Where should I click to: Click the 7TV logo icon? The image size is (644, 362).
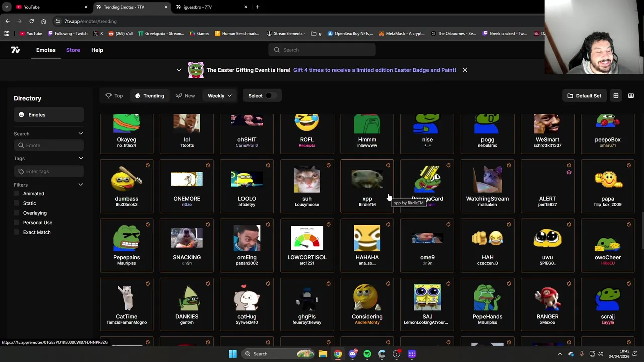(x=15, y=50)
